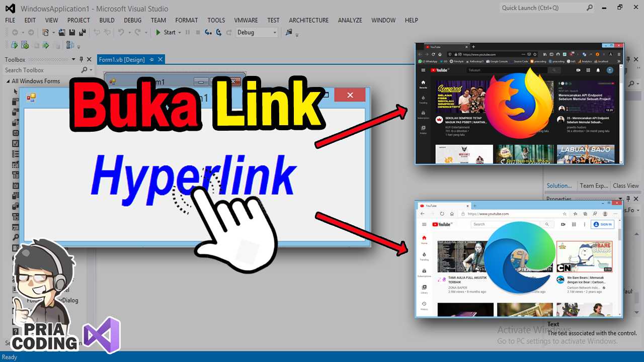Click the New Project toolbar icon
This screenshot has height=362, width=644.
pyautogui.click(x=45, y=32)
